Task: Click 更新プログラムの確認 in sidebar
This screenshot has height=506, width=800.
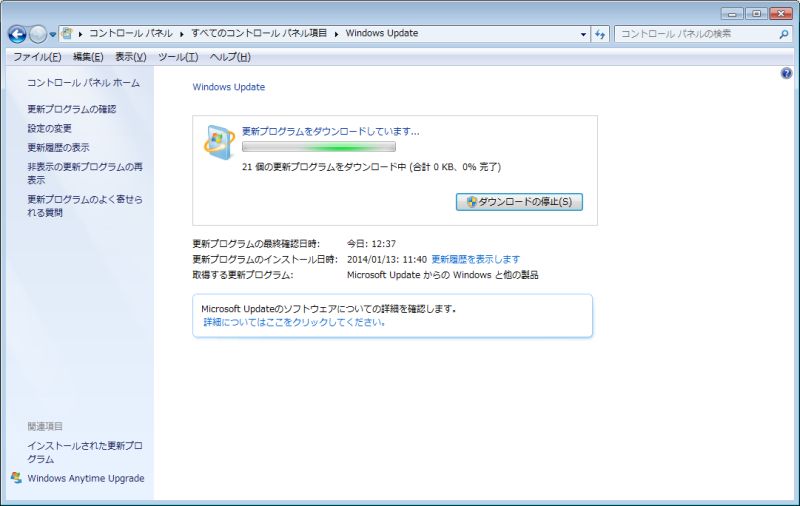Action: (71, 109)
